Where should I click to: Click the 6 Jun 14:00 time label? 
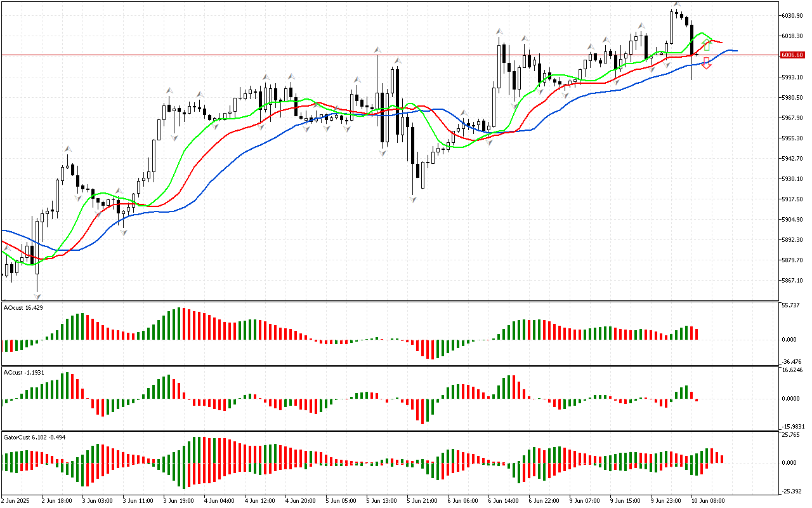pyautogui.click(x=503, y=500)
